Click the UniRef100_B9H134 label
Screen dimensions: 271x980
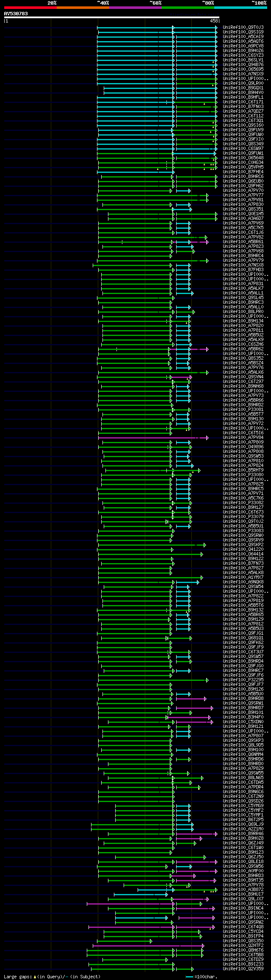click(243, 321)
